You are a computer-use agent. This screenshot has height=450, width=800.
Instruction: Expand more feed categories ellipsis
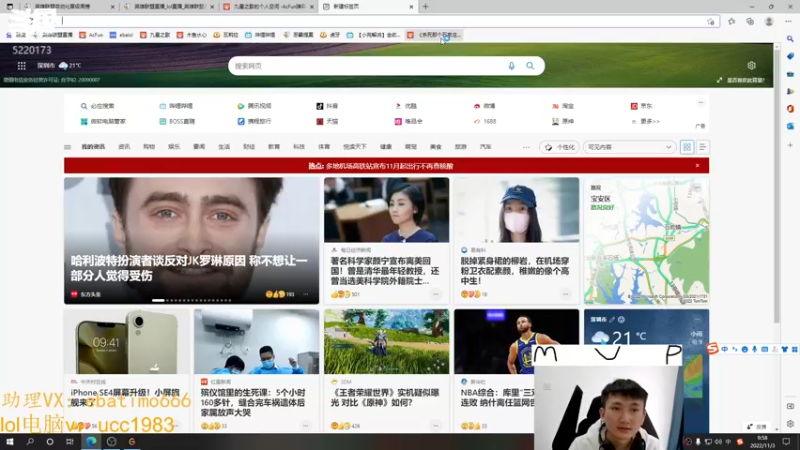click(526, 147)
